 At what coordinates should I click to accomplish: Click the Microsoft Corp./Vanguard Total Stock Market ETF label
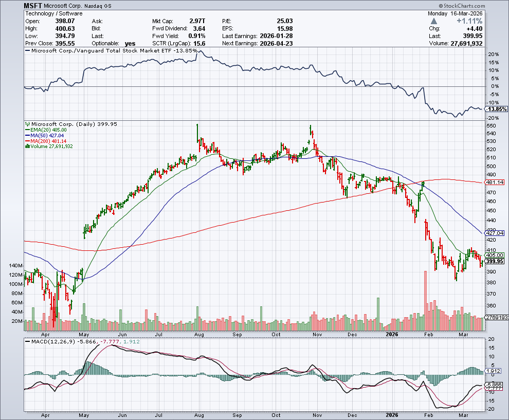(101, 50)
